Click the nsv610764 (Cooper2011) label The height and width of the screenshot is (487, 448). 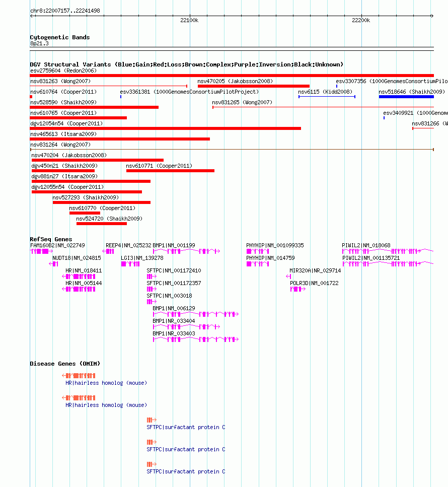(x=63, y=92)
